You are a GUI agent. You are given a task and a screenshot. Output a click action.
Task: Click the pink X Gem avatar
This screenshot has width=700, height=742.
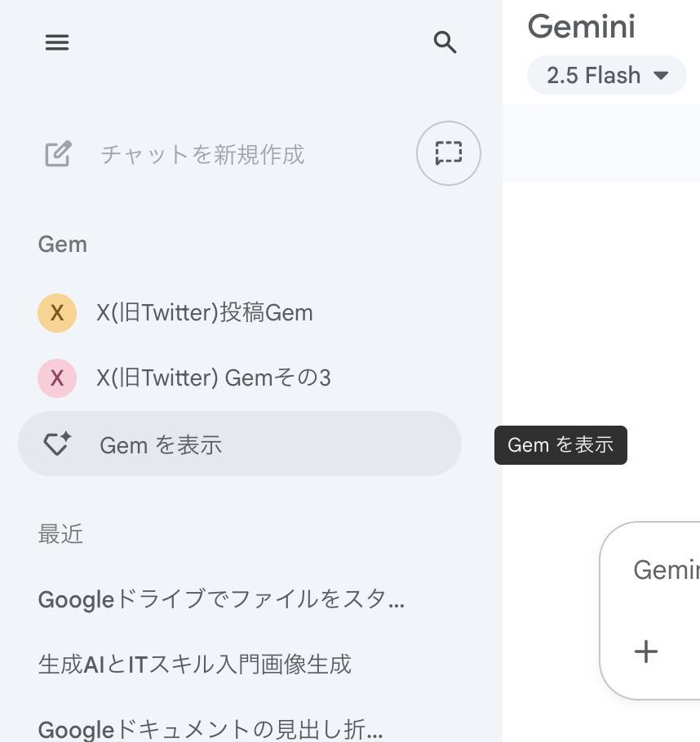click(57, 378)
